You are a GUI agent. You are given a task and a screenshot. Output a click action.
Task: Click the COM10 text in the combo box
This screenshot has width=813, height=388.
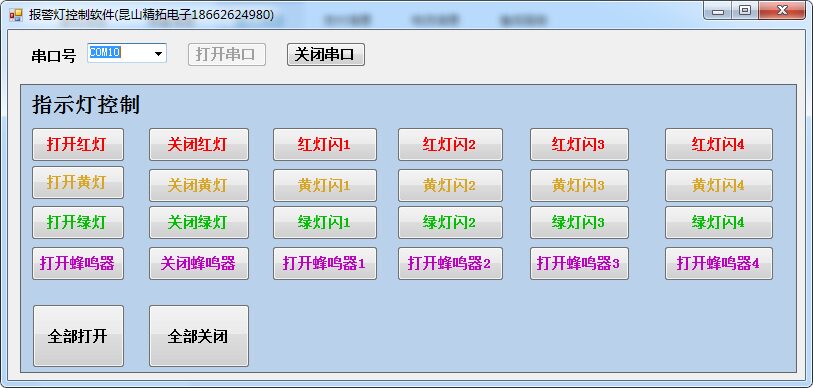pyautogui.click(x=105, y=52)
